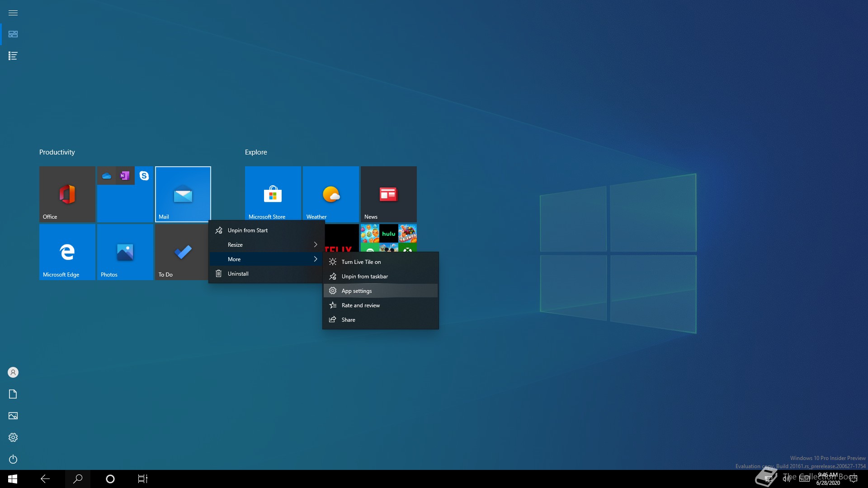Open the hamburger menu in Start sidebar
Screen dimensions: 868x488
click(13, 13)
